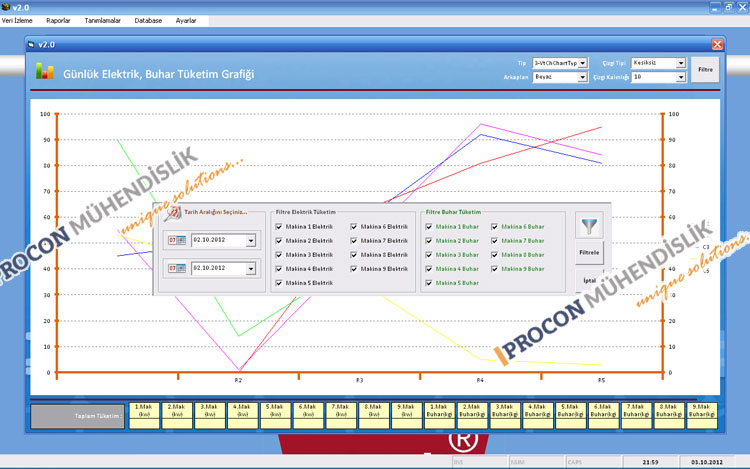750x469 pixels.
Task: Click the bar chart icon beside title
Action: (x=44, y=71)
